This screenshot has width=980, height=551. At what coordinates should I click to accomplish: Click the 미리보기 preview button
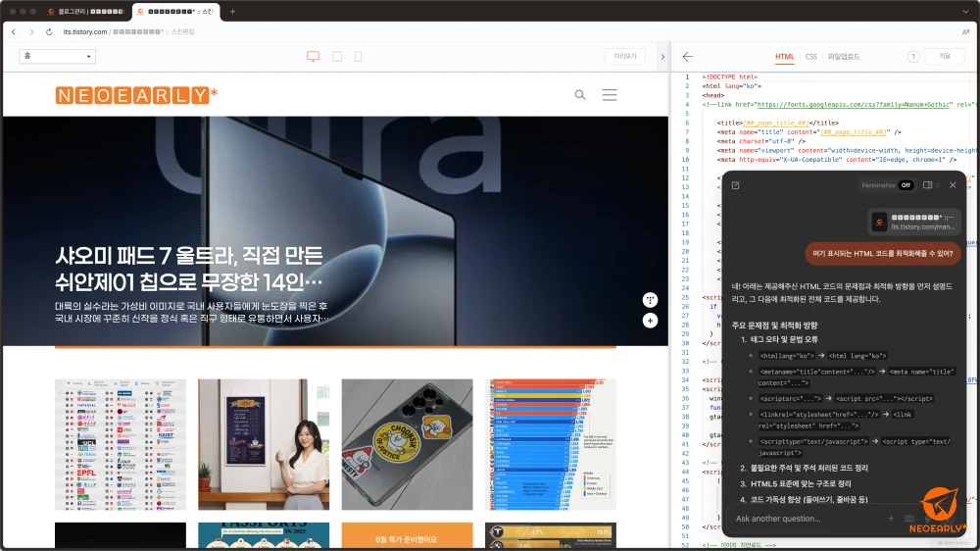tap(625, 56)
